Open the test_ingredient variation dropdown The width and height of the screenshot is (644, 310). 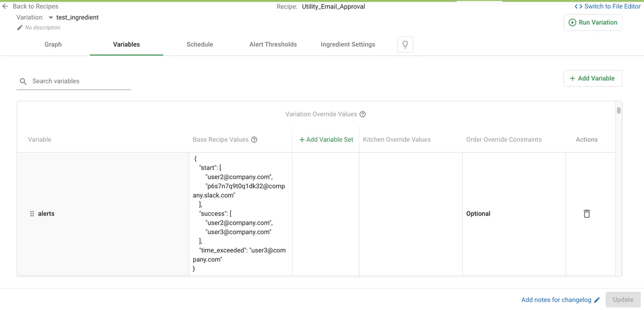click(x=76, y=17)
